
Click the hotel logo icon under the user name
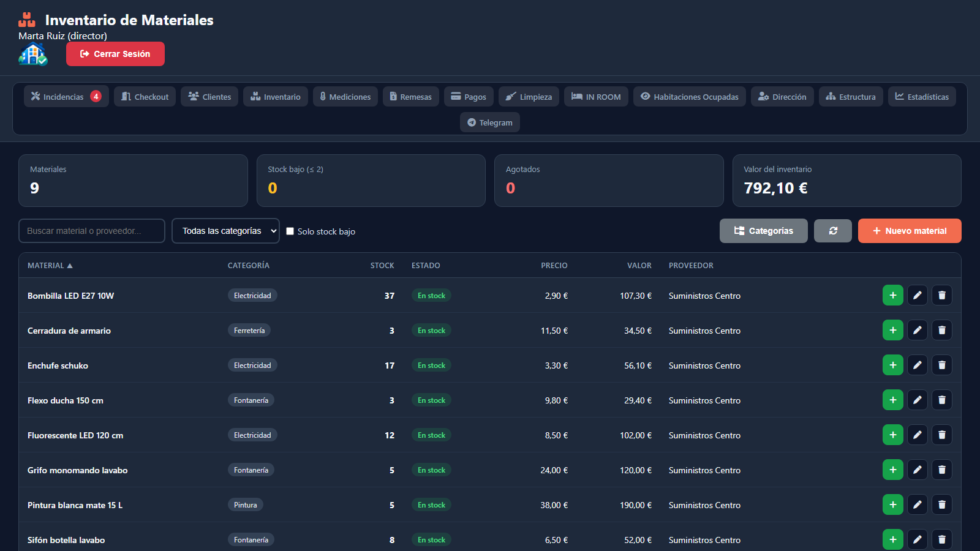click(33, 54)
